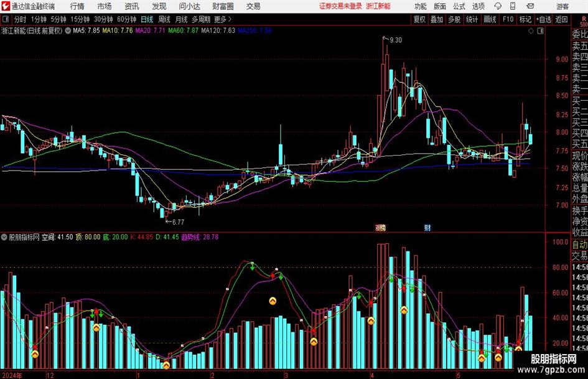Add stock via +自选 button
588x379 pixels.
coord(543,19)
